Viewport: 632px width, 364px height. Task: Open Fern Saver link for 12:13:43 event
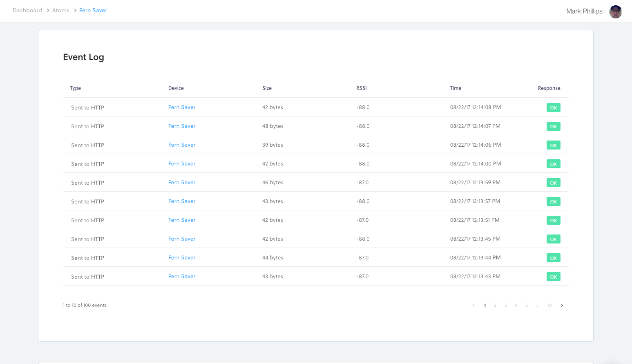182,277
